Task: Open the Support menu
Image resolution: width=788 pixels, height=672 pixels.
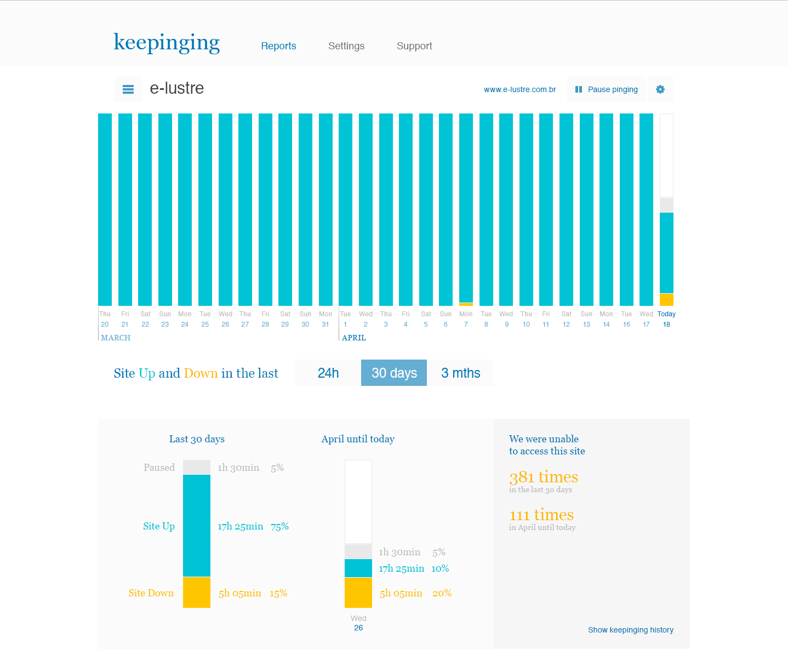Action: [x=414, y=46]
